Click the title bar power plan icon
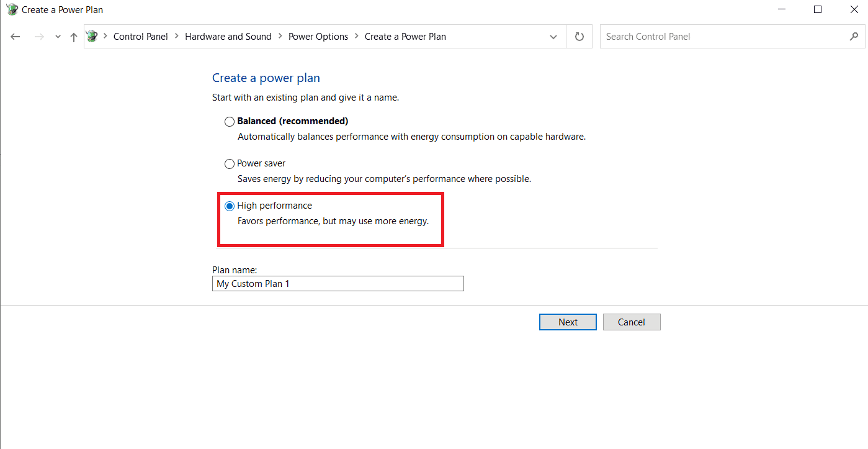The image size is (868, 449). coord(12,9)
